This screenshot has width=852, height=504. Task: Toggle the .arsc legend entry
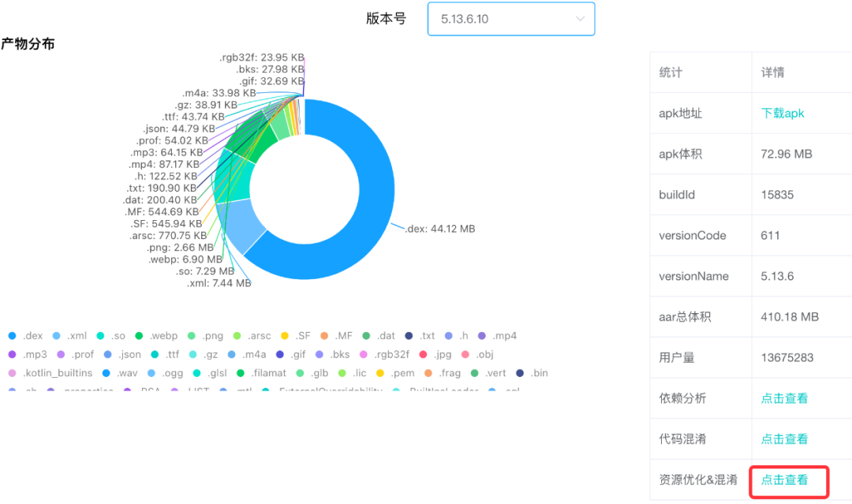[250, 335]
